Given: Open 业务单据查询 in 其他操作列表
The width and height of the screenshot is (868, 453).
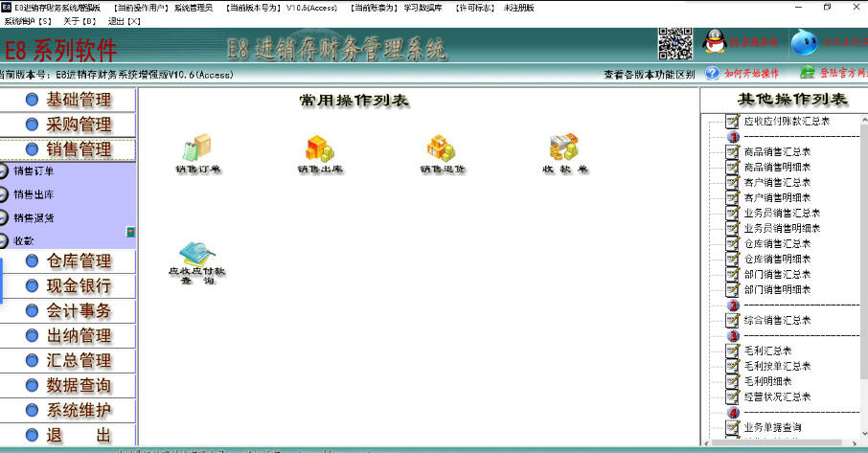Looking at the screenshot, I should [x=772, y=427].
